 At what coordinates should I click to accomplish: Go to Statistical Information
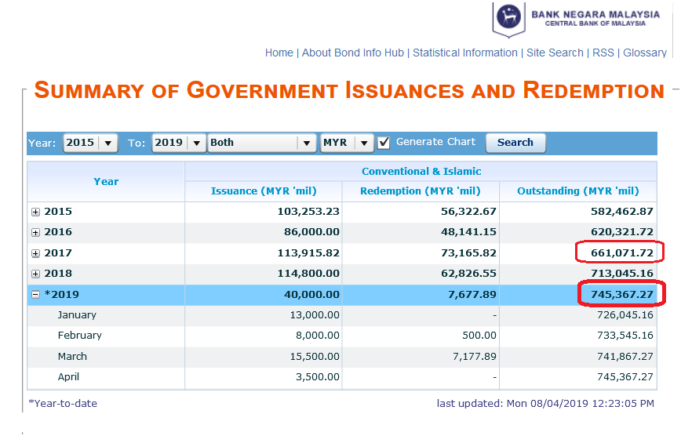tap(465, 53)
